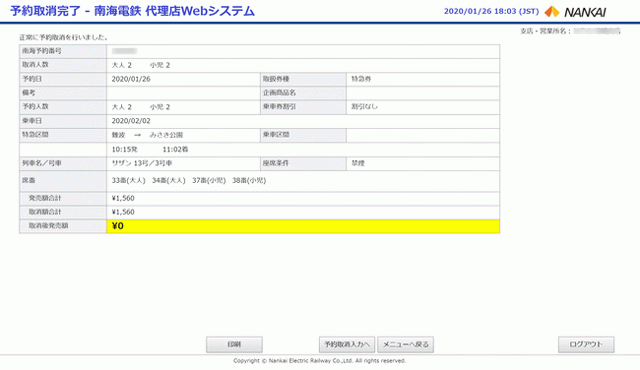This screenshot has width=640, height=370.
Task: Click the 取消後発売額 label
Action: click(x=48, y=226)
